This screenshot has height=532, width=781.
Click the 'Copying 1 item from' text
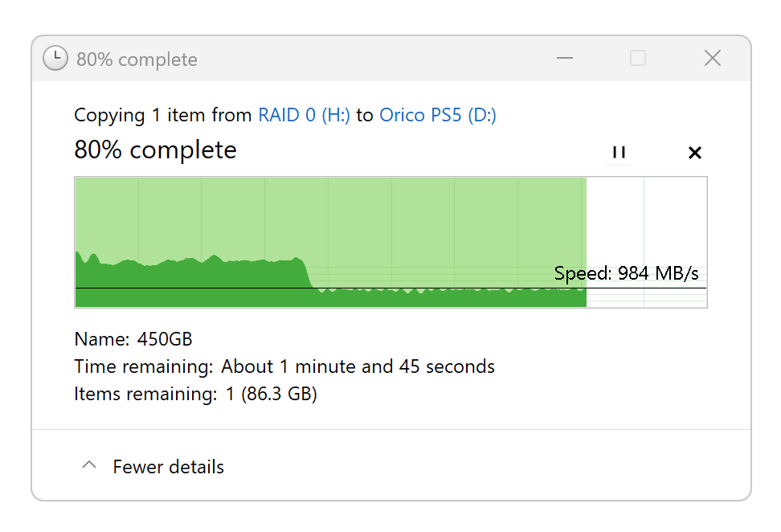click(x=163, y=115)
